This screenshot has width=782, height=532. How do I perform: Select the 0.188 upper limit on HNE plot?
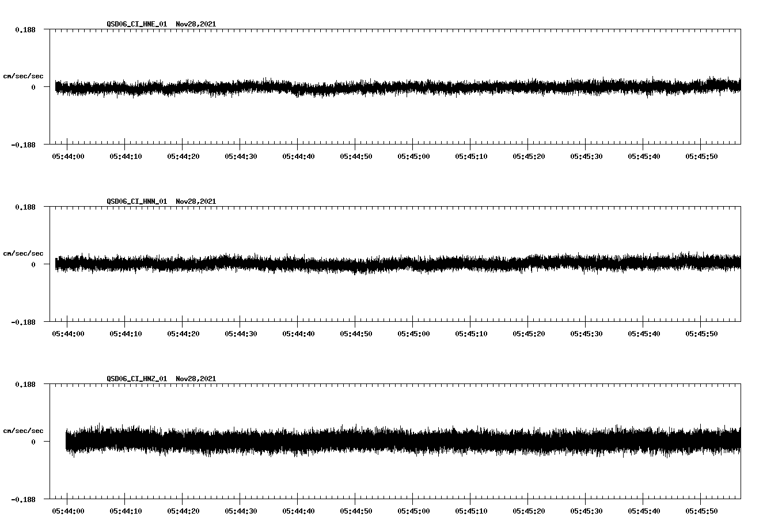click(x=25, y=29)
